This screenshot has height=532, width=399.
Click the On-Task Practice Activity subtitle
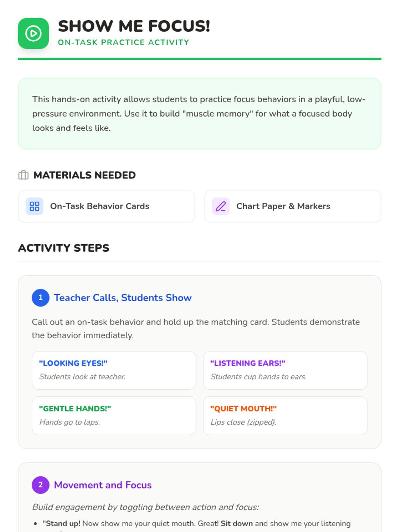coord(123,43)
